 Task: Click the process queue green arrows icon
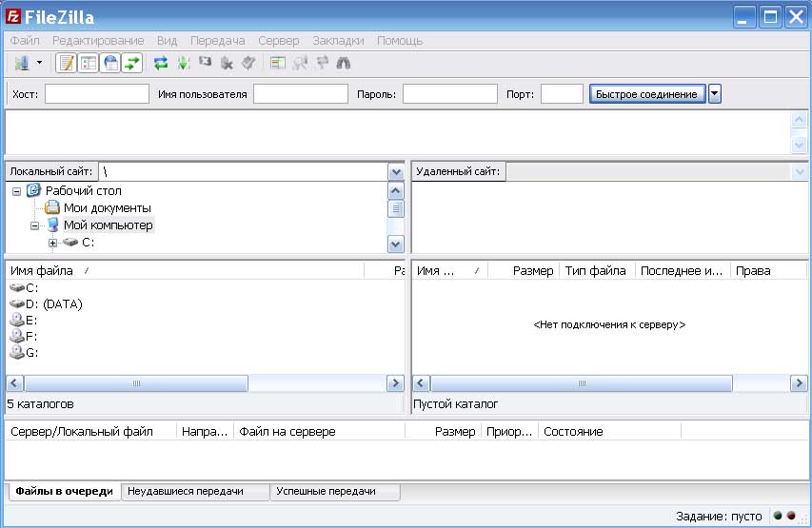pyautogui.click(x=184, y=63)
